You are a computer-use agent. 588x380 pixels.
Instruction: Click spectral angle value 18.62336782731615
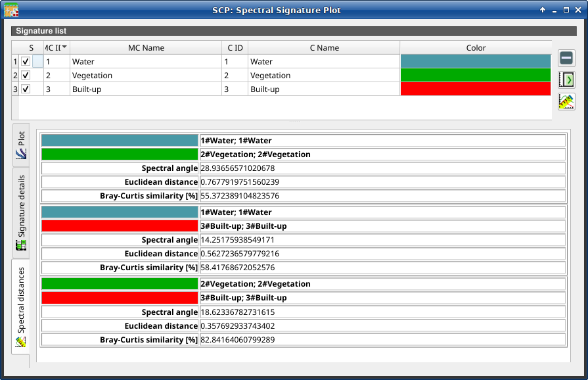238,312
